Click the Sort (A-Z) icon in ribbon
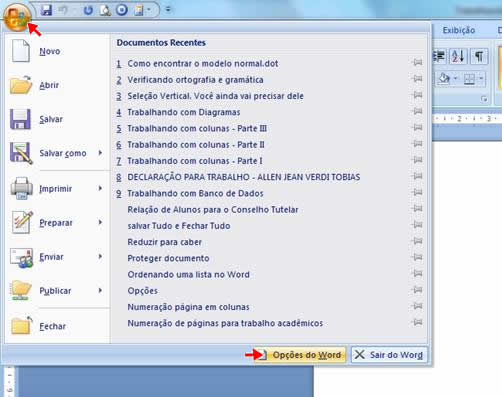 [x=458, y=56]
